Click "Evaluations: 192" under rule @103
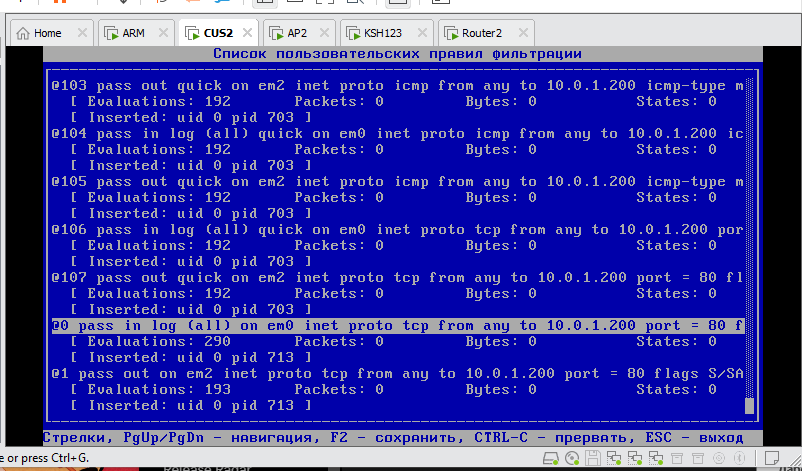The width and height of the screenshot is (802, 471). coord(159,102)
